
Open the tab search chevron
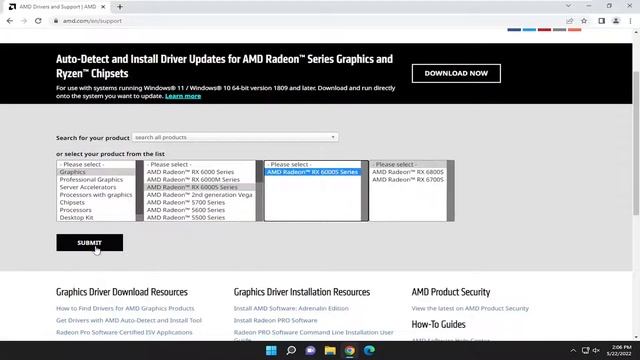[568, 6]
